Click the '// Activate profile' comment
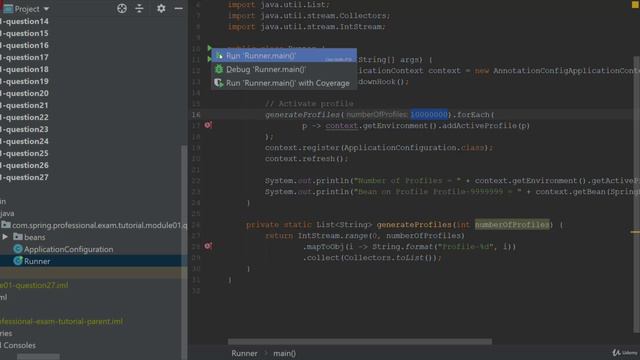The width and height of the screenshot is (640, 360). 309,104
